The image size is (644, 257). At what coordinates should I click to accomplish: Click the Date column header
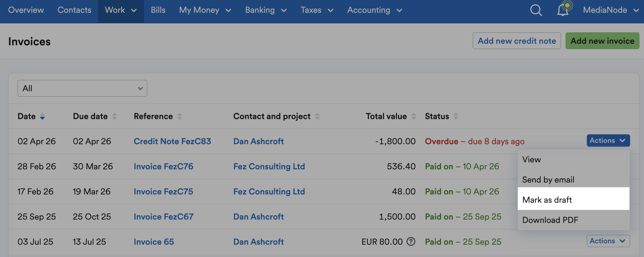pos(26,116)
